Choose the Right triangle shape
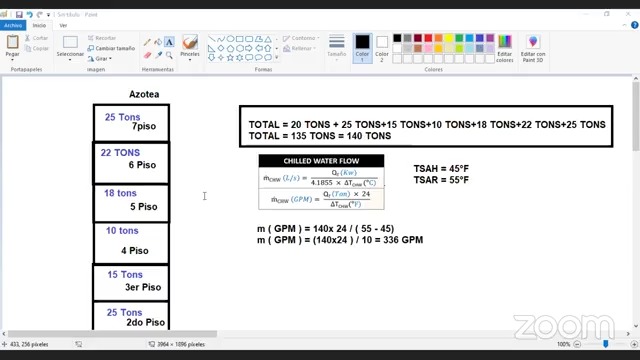Image resolution: width=640 pixels, height=360 pixels. (211, 48)
